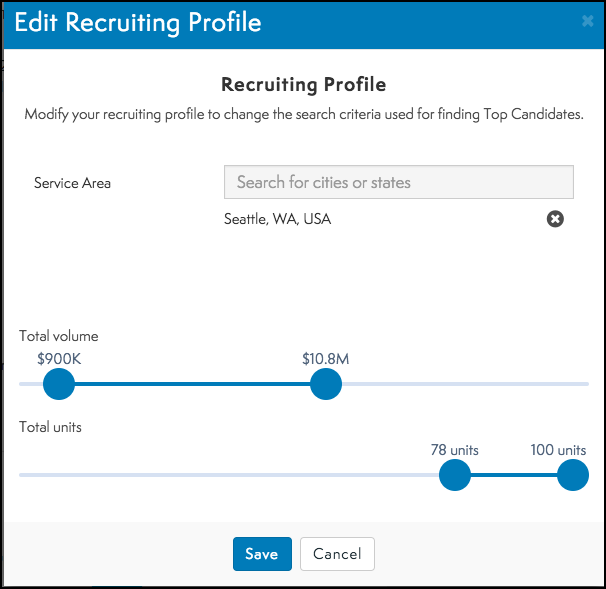The height and width of the screenshot is (589, 606).
Task: Click the Modify your recruiting profile description
Action: click(304, 114)
